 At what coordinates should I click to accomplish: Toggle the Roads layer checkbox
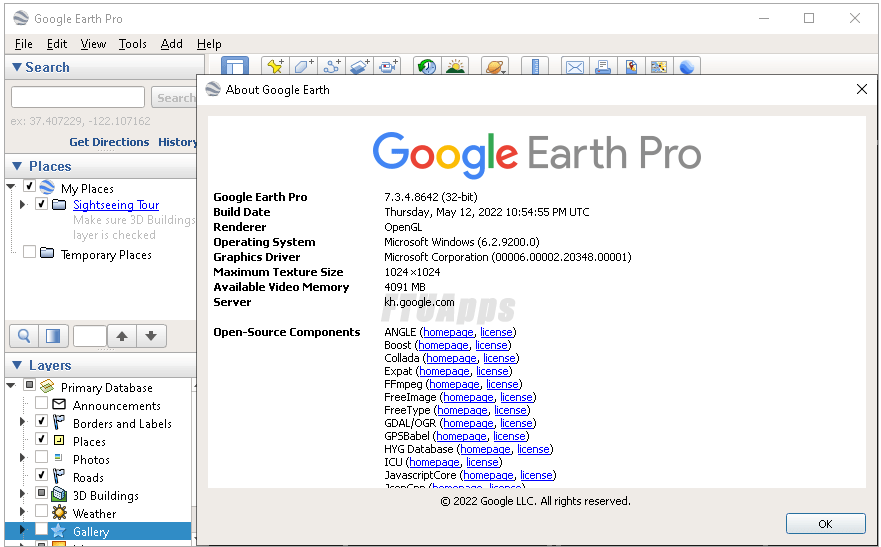[42, 476]
